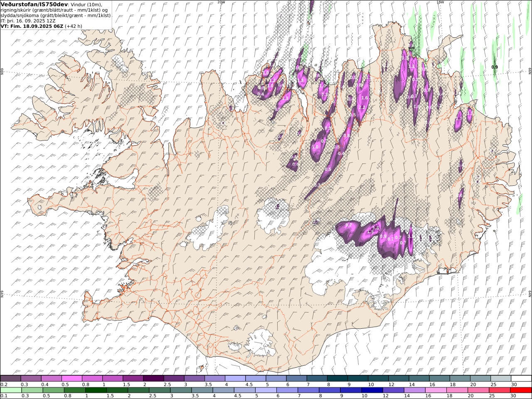532x399 pixels.
Task: Click the '0.1' label under lower legend row
Action: coord(3,396)
